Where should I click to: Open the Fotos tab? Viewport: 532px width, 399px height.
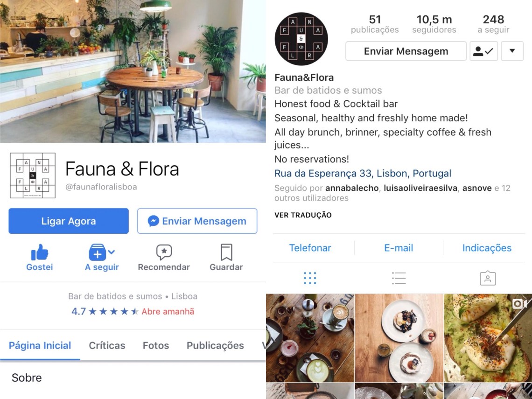[156, 345]
